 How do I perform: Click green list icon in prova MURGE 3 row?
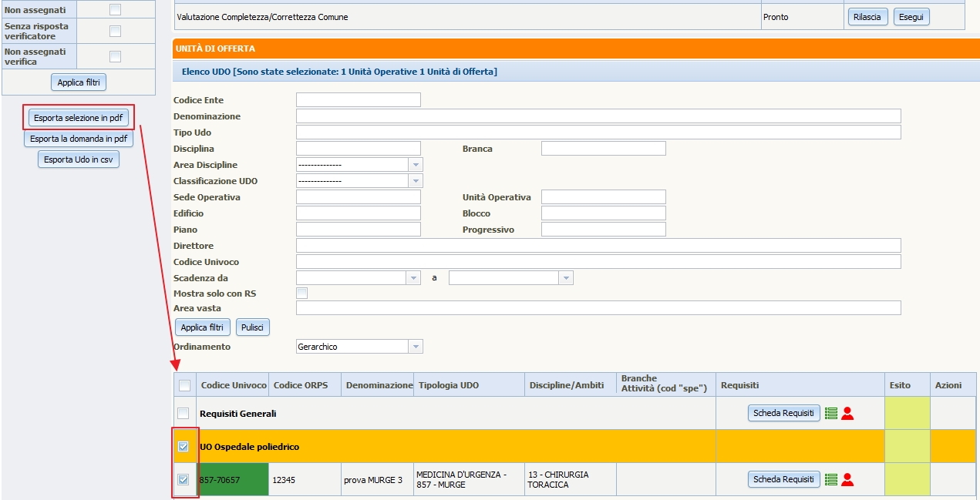tap(830, 479)
